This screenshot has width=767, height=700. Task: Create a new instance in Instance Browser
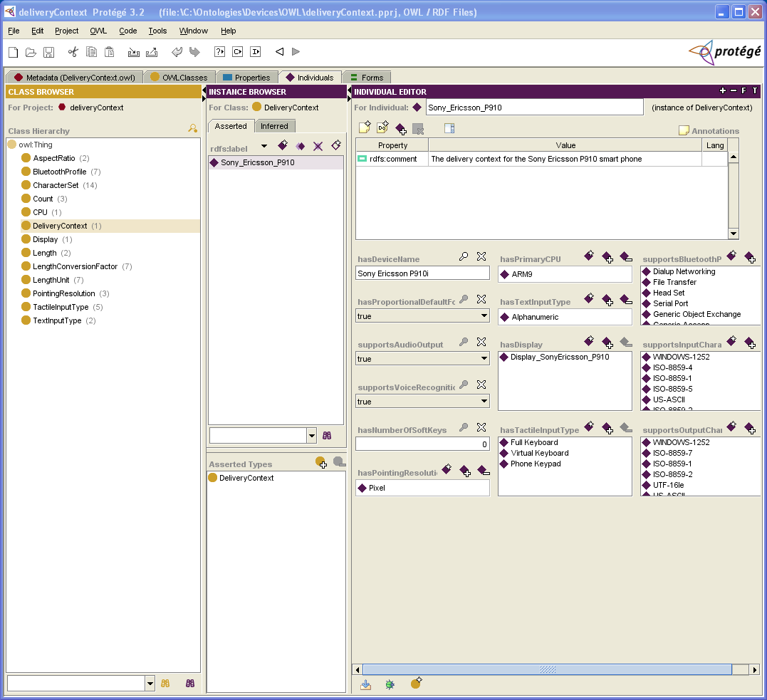pos(283,146)
